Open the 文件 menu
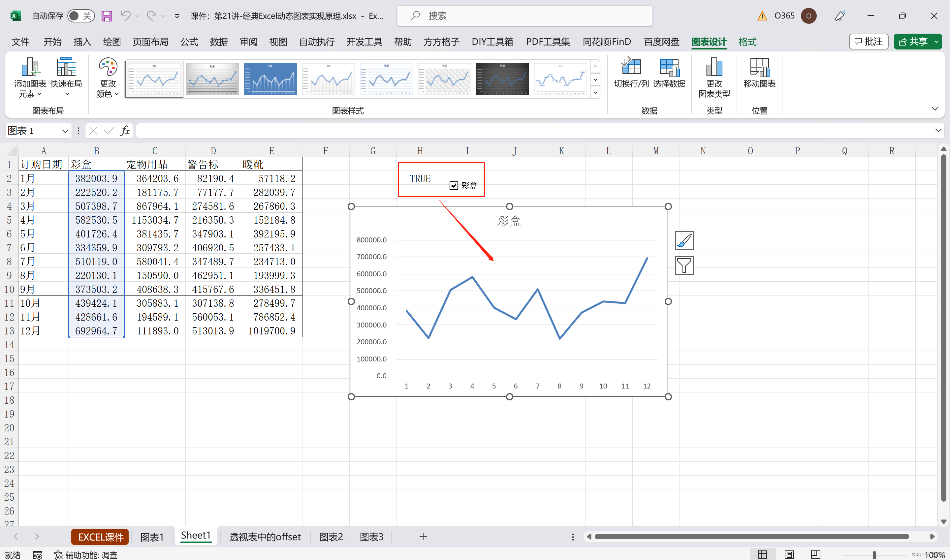The width and height of the screenshot is (950, 560). tap(20, 42)
